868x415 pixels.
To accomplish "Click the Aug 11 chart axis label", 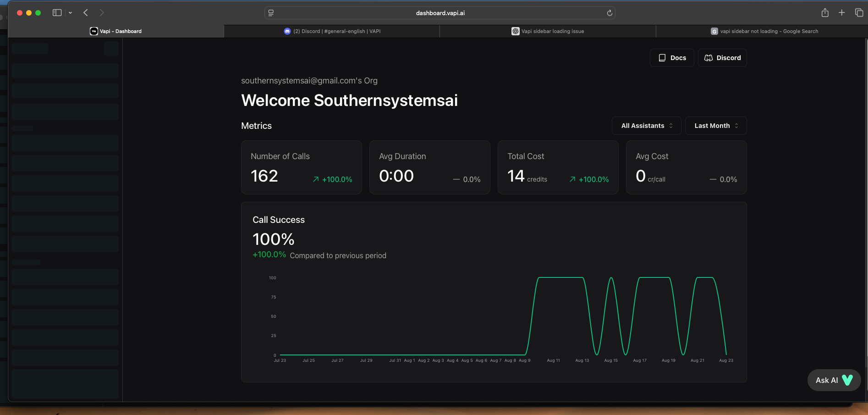I will (553, 360).
